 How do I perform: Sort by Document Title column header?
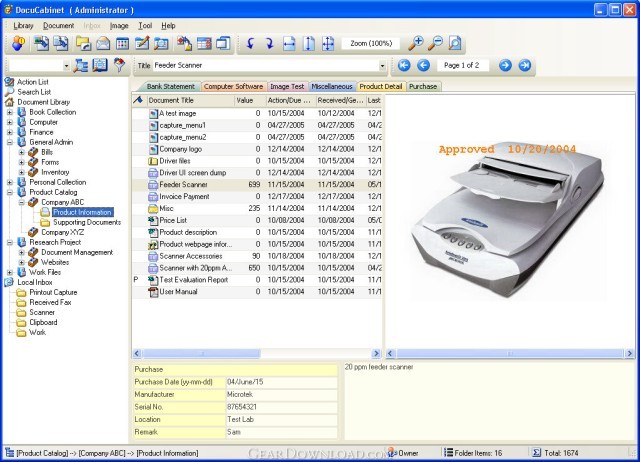[190, 100]
